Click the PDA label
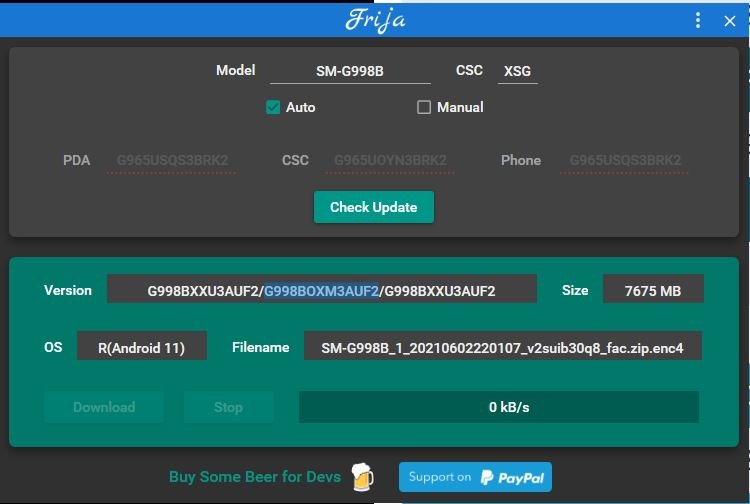This screenshot has width=750, height=504. point(77,160)
